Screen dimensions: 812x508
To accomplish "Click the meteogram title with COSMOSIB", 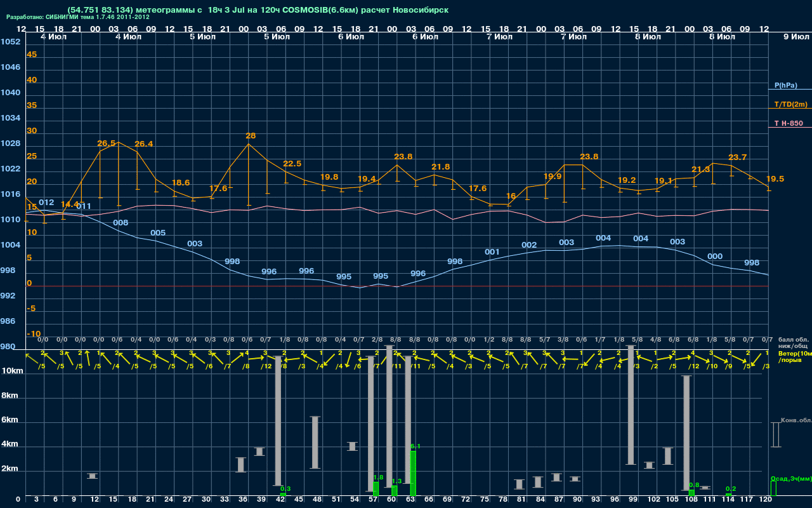I will click(x=258, y=10).
